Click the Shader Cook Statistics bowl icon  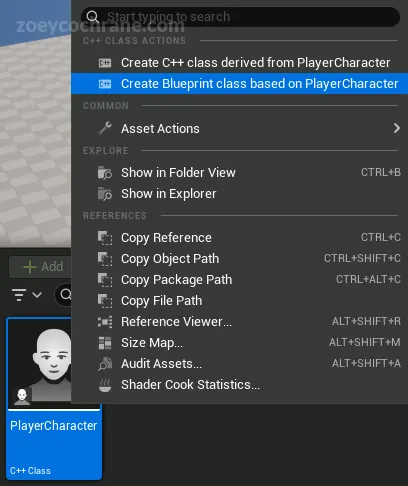click(x=105, y=385)
